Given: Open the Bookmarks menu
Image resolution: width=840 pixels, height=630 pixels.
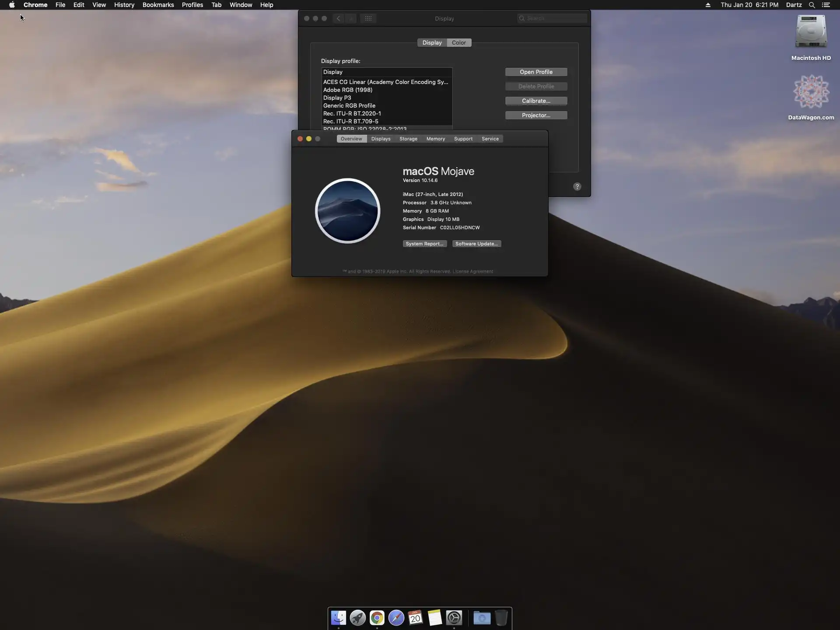Looking at the screenshot, I should [x=158, y=5].
